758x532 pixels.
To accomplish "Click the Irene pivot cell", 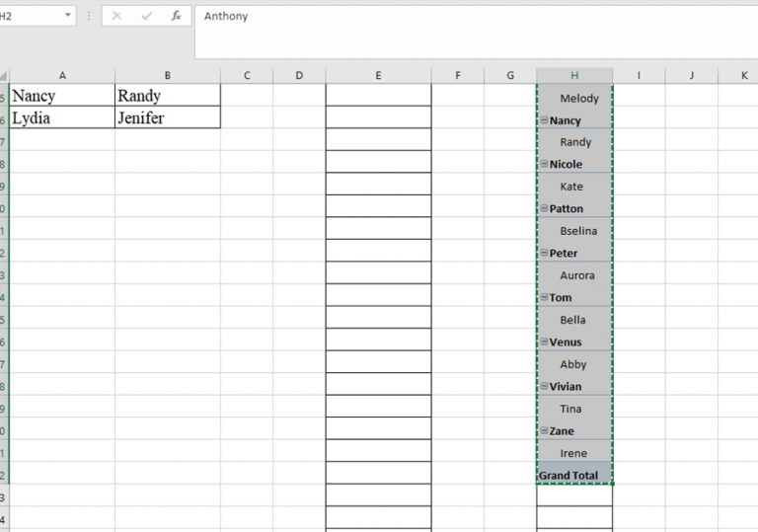I will coord(574,451).
